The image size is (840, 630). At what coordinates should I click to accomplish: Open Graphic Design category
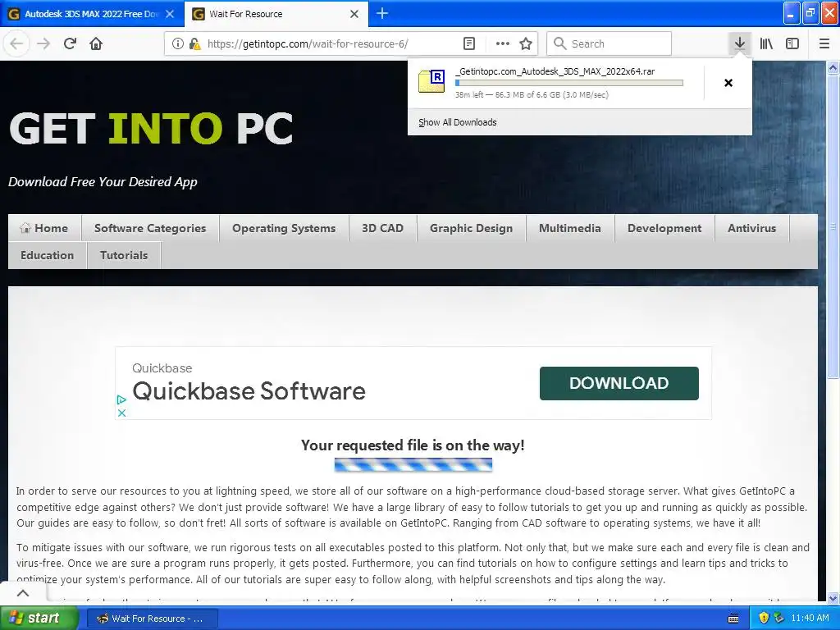click(471, 228)
